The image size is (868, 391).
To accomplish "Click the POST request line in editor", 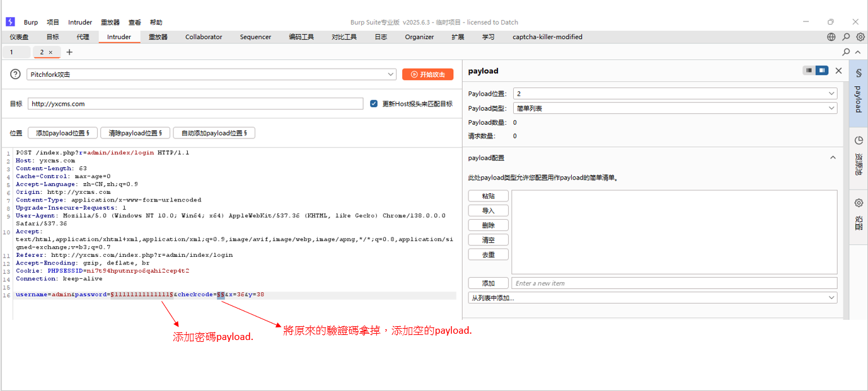I will pos(103,152).
